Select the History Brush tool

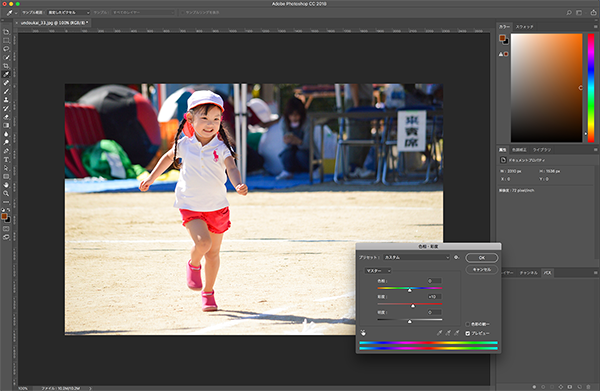(6, 108)
